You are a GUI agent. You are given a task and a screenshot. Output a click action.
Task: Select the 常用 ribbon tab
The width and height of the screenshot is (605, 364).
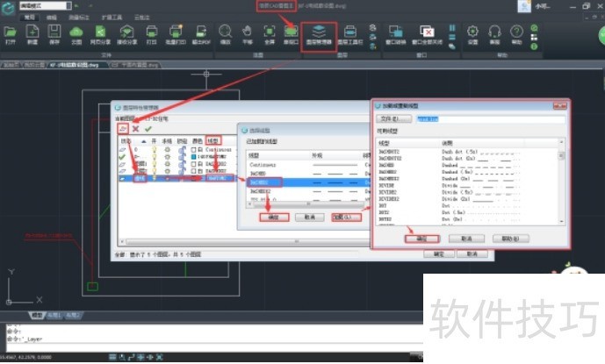tap(30, 17)
